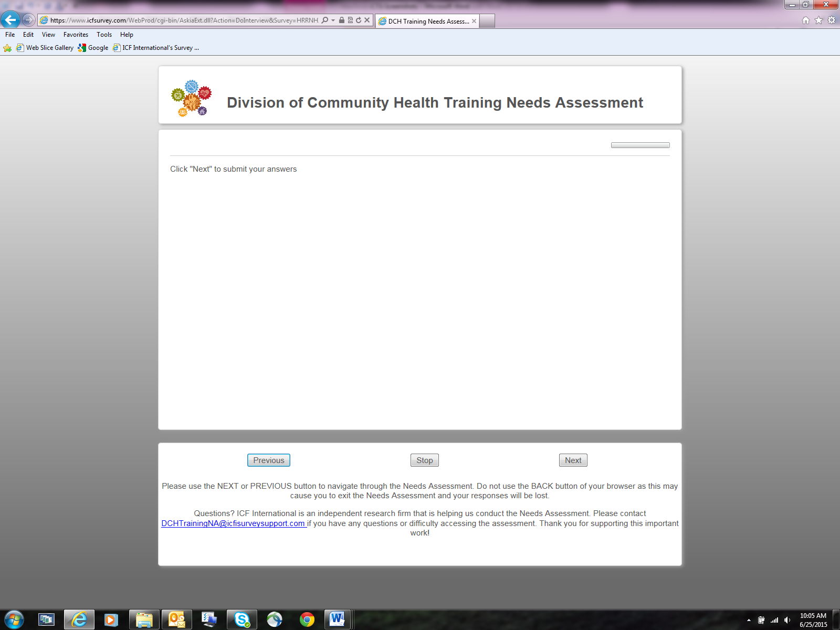The width and height of the screenshot is (840, 630).
Task: Open a new blank tab
Action: tap(487, 21)
